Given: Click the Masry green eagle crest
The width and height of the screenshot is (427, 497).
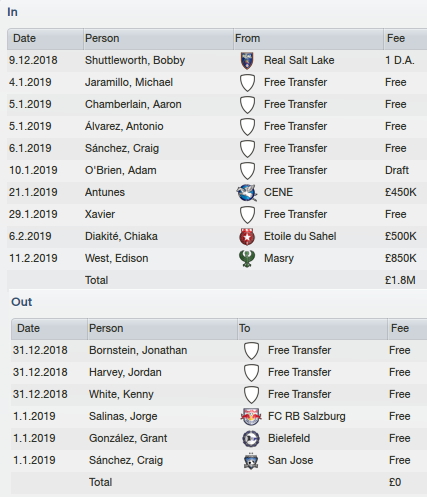Looking at the screenshot, I should point(247,258).
